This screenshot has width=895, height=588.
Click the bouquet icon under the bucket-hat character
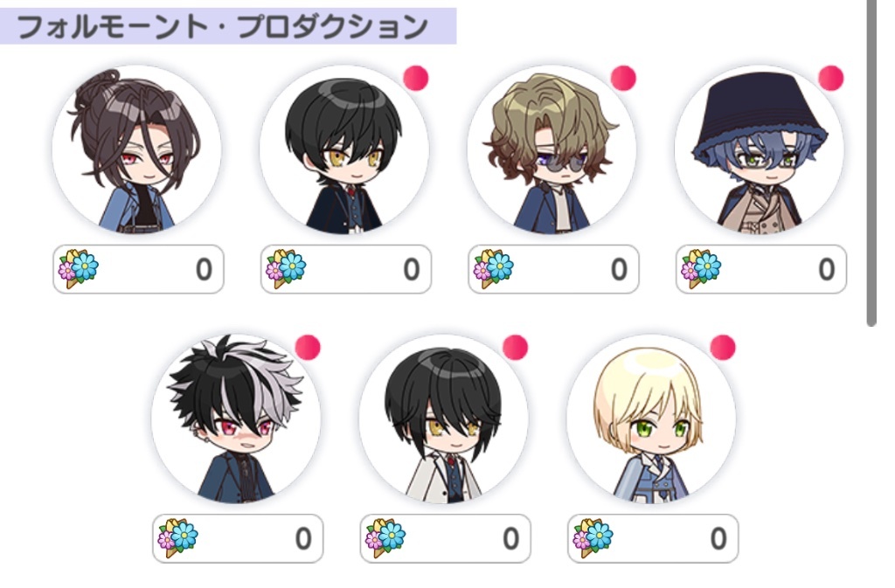702,268
